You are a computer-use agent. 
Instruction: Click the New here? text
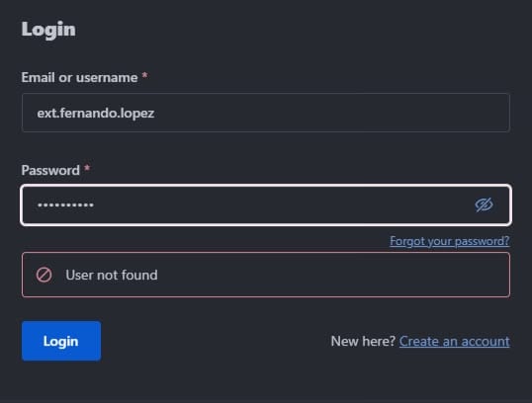coord(363,342)
